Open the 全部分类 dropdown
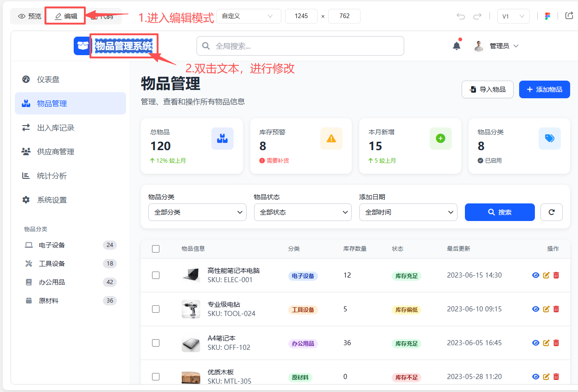578x392 pixels. click(x=197, y=212)
